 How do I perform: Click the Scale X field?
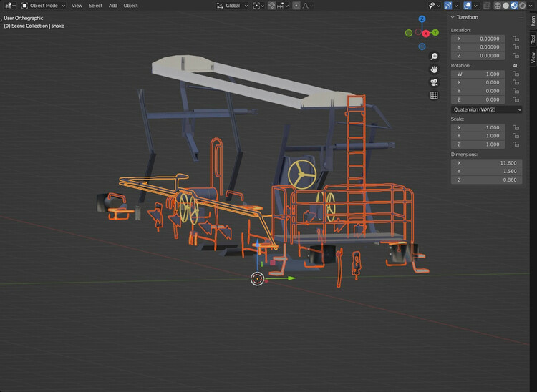tap(478, 128)
